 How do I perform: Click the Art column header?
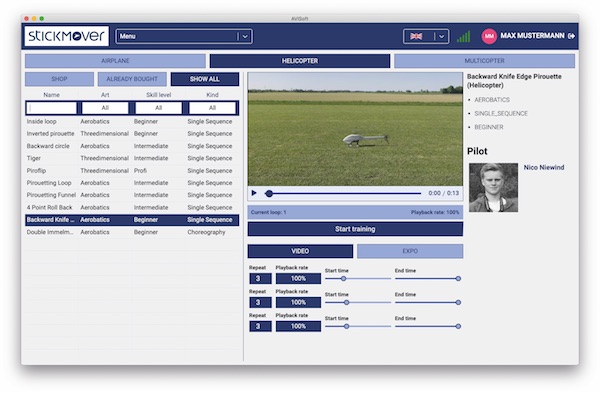[105, 95]
